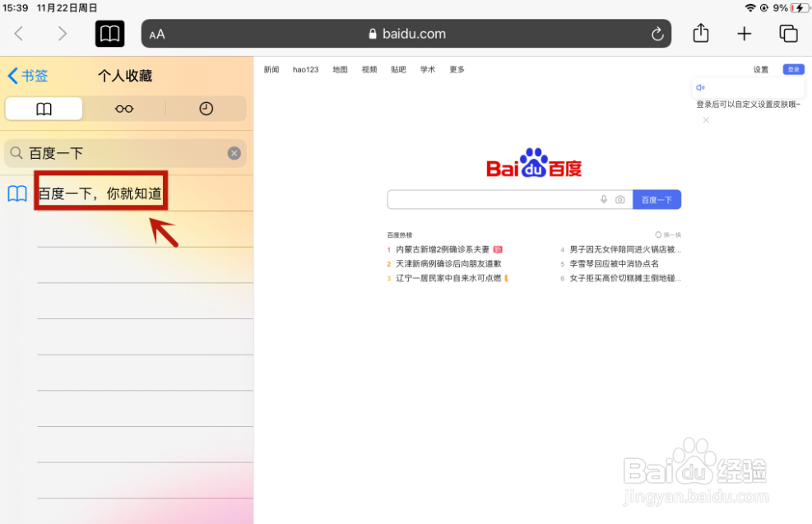
Task: Click the lock icon in address bar
Action: click(x=373, y=34)
